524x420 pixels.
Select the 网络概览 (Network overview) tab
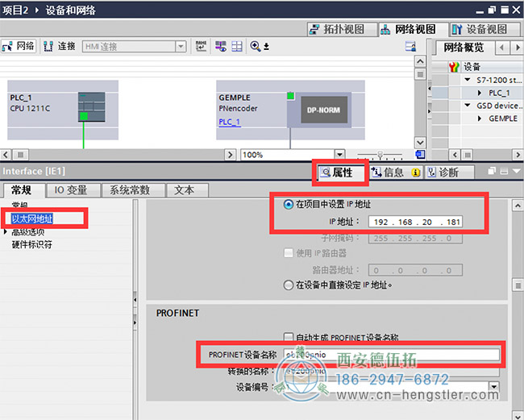[x=464, y=48]
